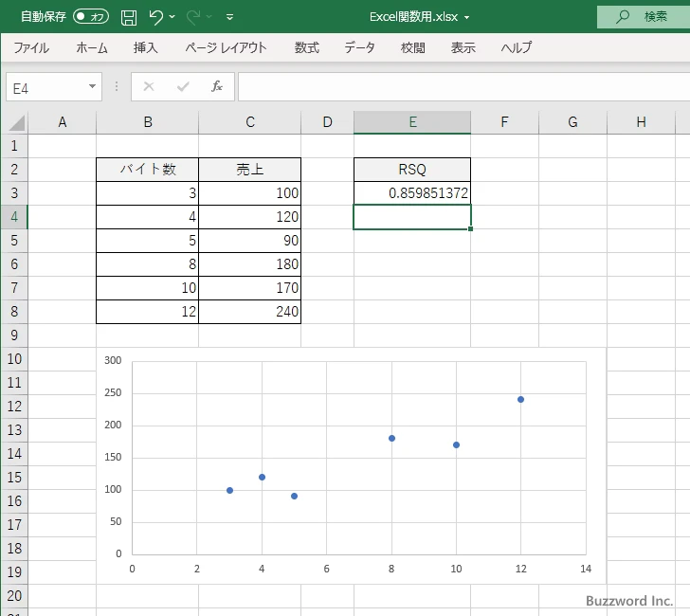Select column A header
This screenshot has height=616, width=690.
[x=62, y=122]
